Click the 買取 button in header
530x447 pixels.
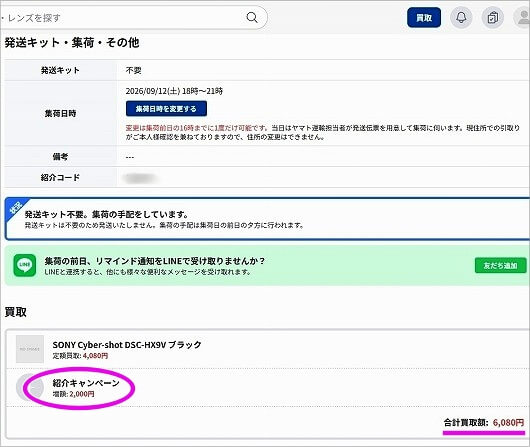424,17
